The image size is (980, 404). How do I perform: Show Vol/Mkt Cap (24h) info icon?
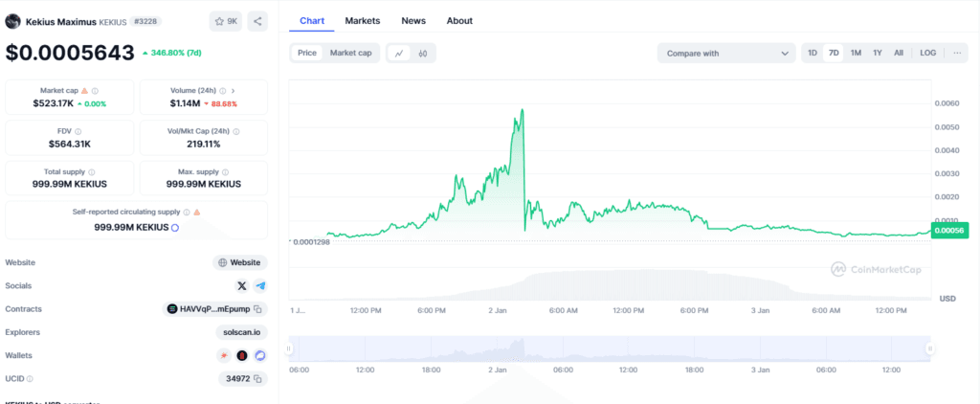(236, 132)
